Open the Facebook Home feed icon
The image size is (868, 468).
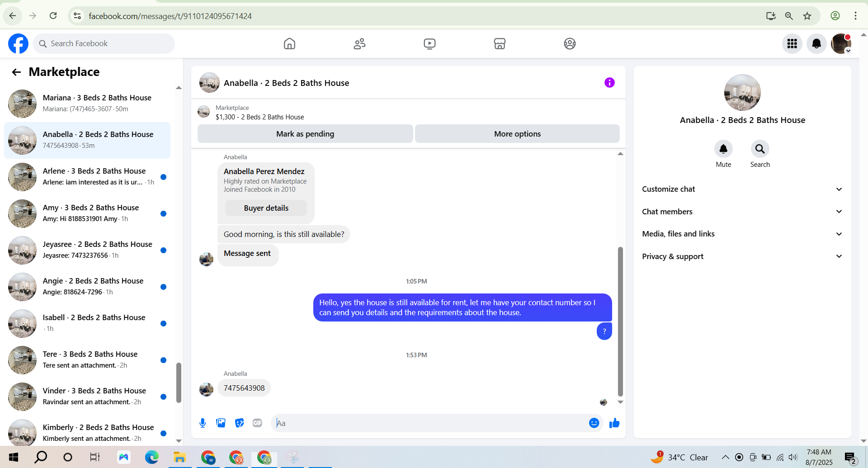tap(289, 43)
